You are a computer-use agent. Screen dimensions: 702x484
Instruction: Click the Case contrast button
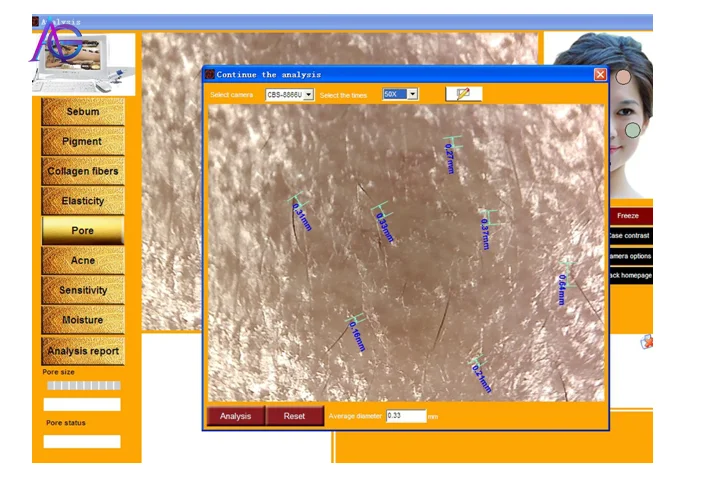630,236
